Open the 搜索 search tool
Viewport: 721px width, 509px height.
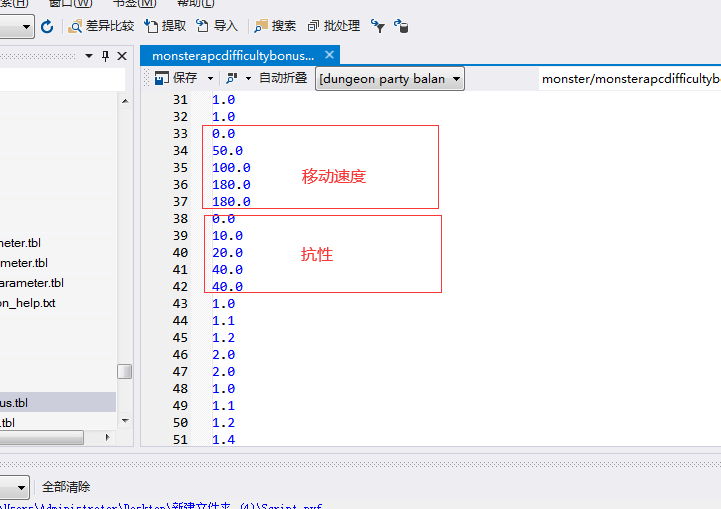(x=275, y=26)
